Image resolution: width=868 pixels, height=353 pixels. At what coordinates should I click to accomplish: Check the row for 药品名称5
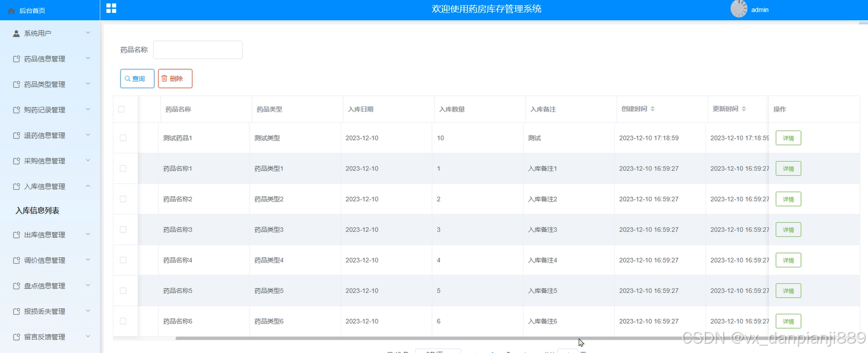[123, 291]
